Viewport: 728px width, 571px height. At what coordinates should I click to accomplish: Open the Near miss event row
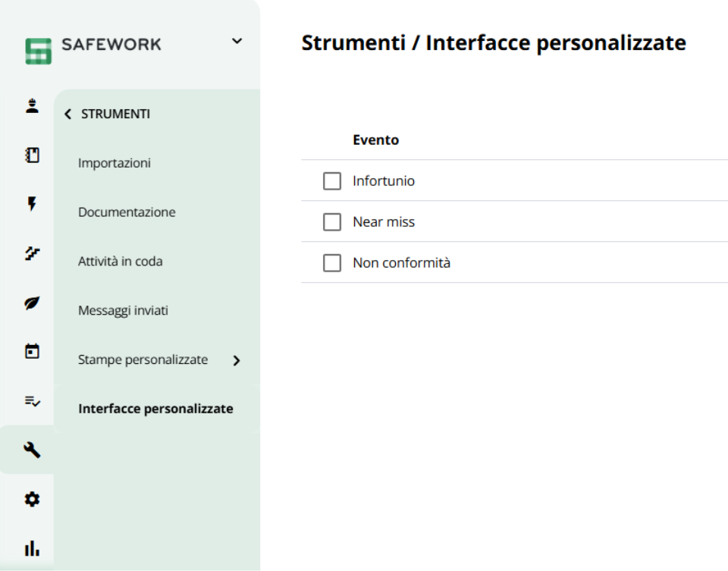pyautogui.click(x=514, y=221)
